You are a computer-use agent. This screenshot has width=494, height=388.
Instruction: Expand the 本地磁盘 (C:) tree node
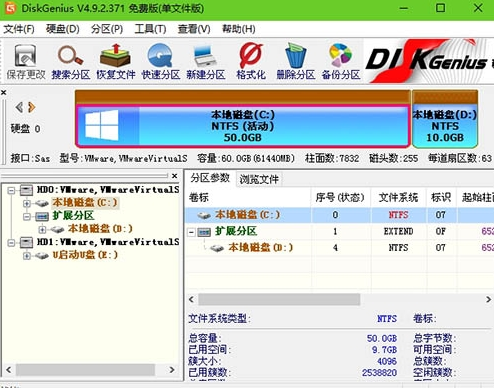click(x=27, y=203)
